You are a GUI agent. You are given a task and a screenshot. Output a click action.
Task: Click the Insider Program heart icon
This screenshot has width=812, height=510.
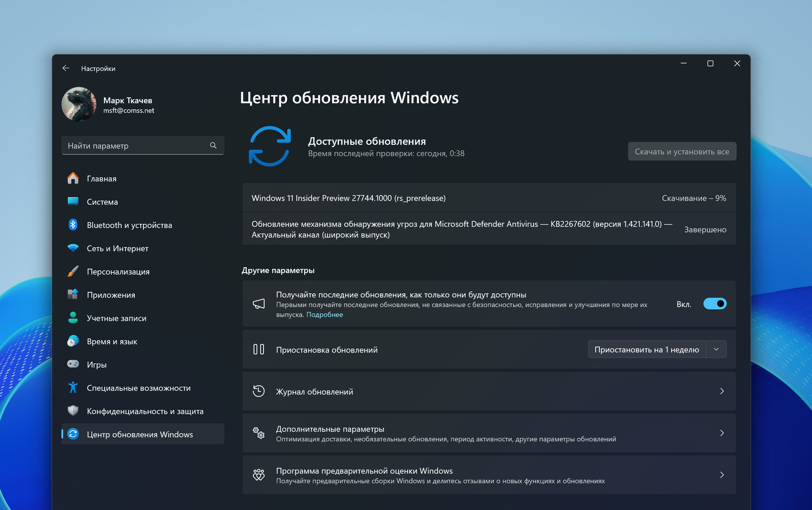(x=259, y=475)
